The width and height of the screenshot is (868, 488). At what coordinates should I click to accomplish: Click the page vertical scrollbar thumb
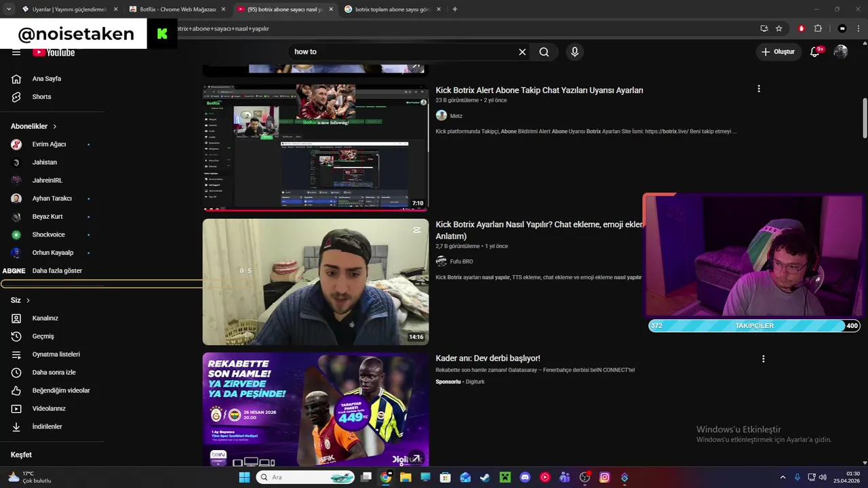865,119
